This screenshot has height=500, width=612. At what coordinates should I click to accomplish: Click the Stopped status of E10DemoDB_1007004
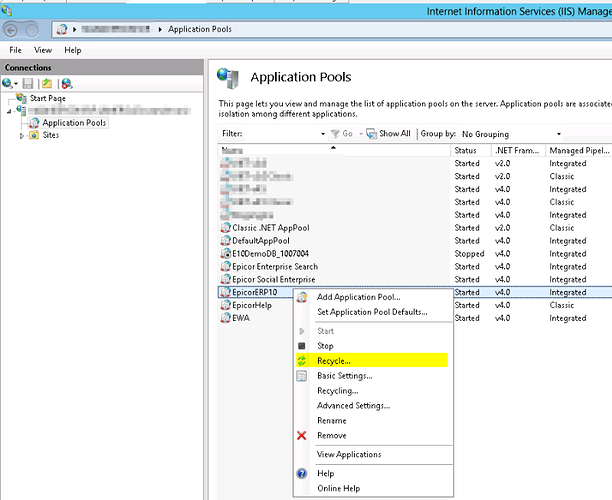[x=469, y=254]
